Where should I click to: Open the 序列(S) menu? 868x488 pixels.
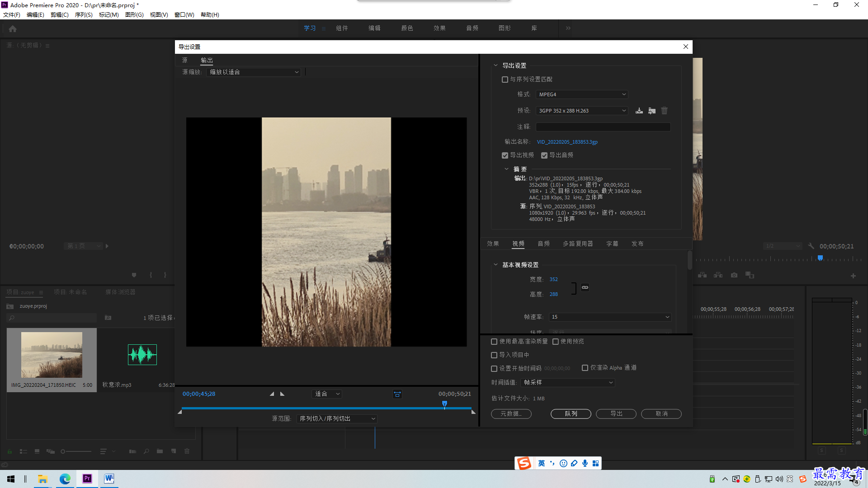click(x=84, y=15)
